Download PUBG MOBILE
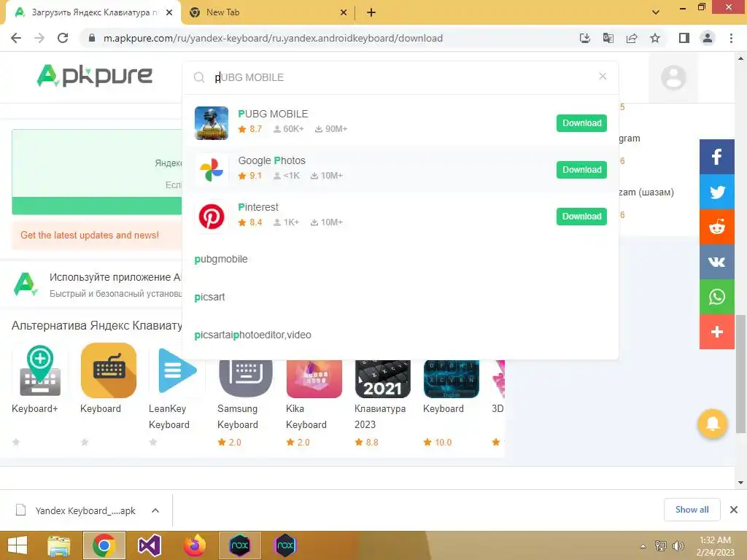 581,122
